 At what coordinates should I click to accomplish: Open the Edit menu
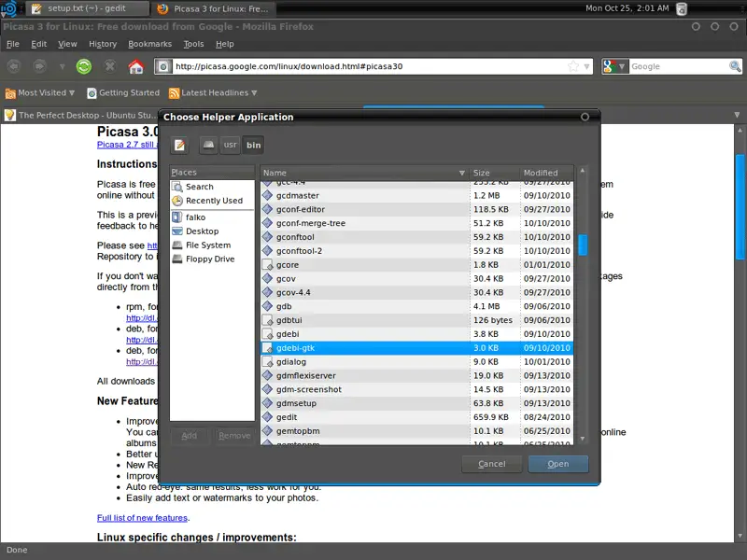pyautogui.click(x=38, y=44)
